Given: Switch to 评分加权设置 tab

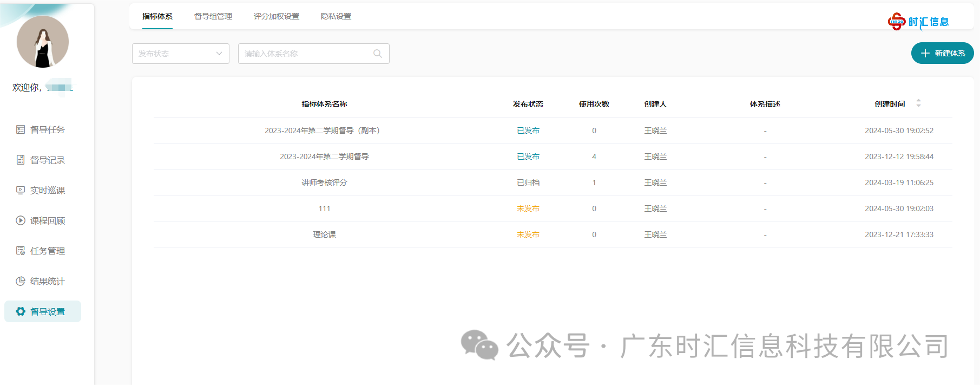Looking at the screenshot, I should point(277,17).
